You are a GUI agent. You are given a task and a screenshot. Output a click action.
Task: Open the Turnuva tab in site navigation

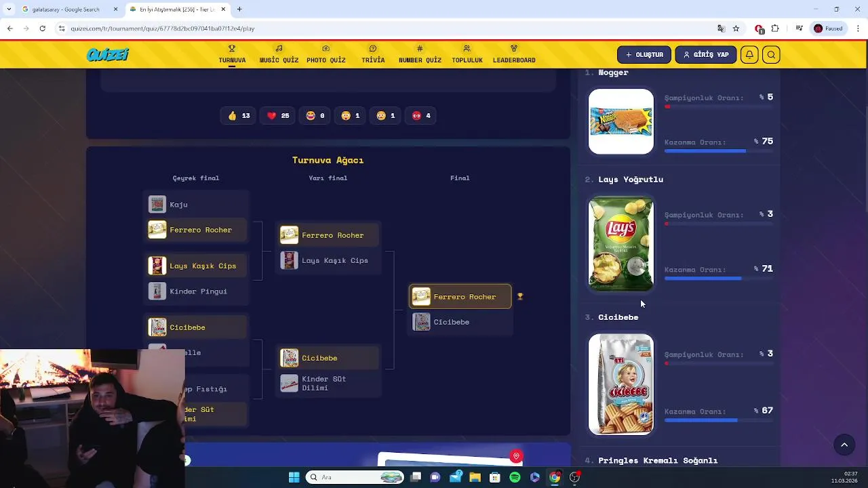(232, 54)
